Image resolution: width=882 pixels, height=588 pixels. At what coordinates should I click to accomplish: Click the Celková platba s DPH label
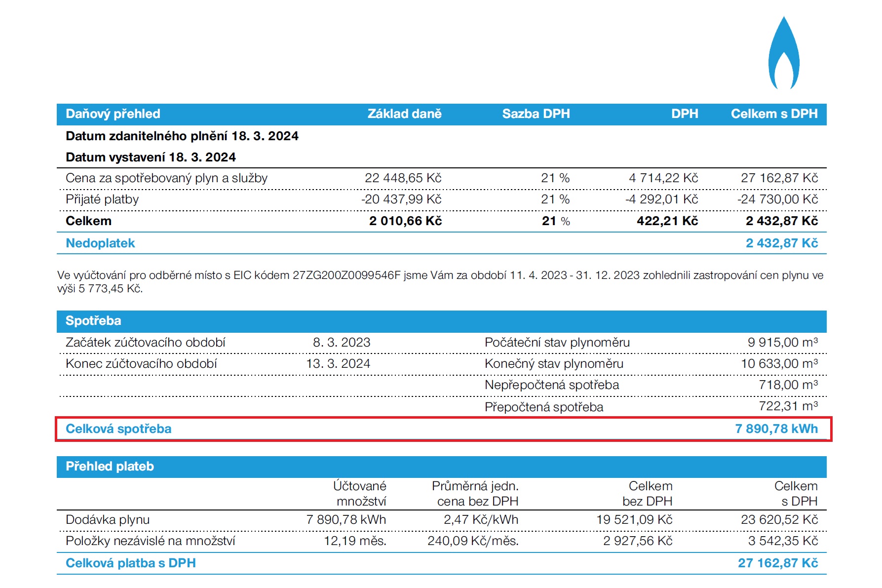[x=131, y=563]
